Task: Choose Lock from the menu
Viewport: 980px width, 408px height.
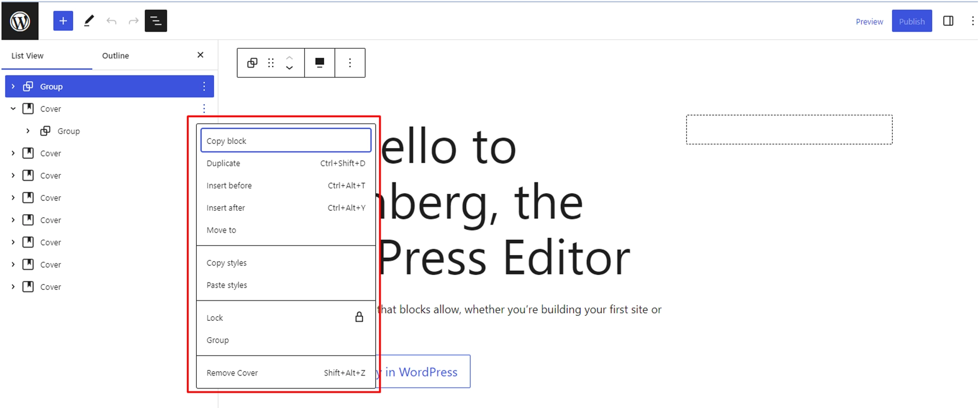Action: [286, 318]
